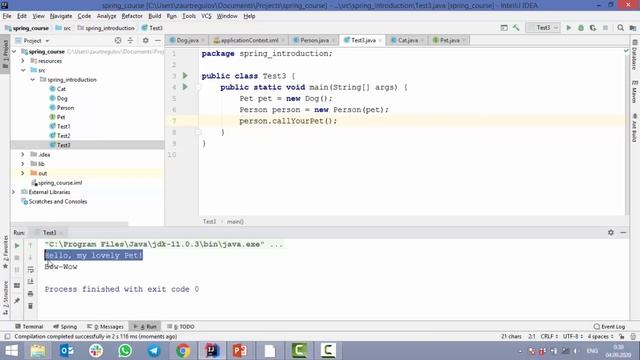The image size is (640, 360).
Task: Click the Bow-Wow output line
Action: (61, 267)
